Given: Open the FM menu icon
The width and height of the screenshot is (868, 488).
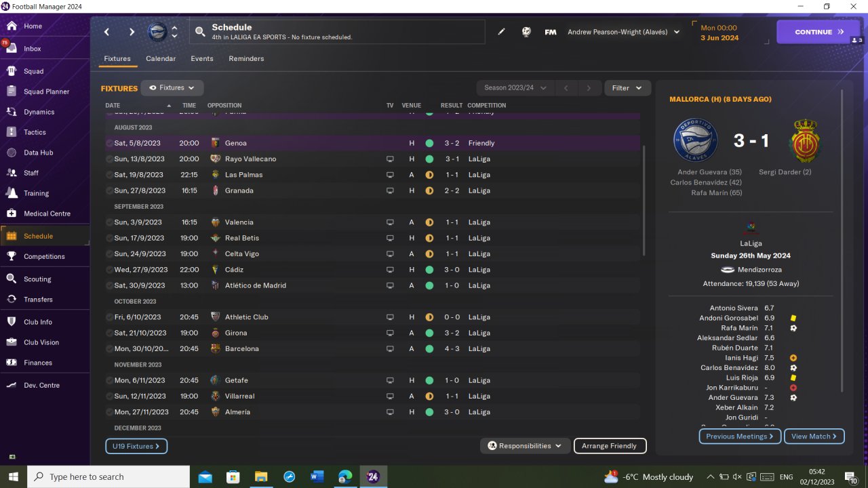Looking at the screenshot, I should pyautogui.click(x=551, y=32).
